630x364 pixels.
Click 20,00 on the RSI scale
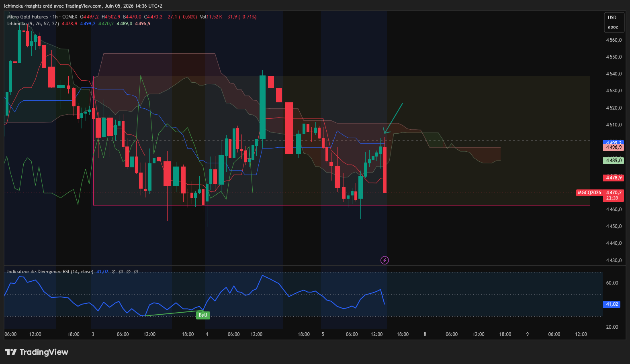pyautogui.click(x=612, y=327)
